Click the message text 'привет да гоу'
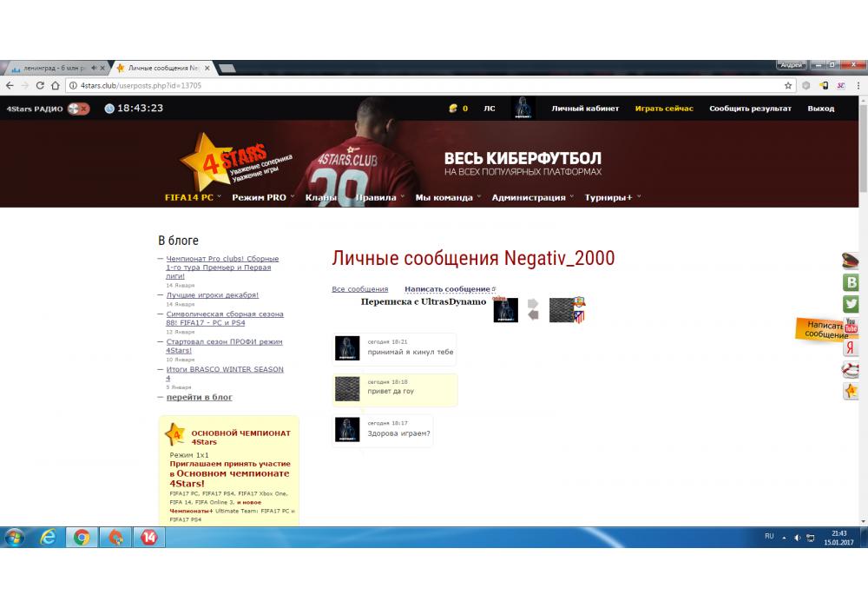 click(x=391, y=392)
